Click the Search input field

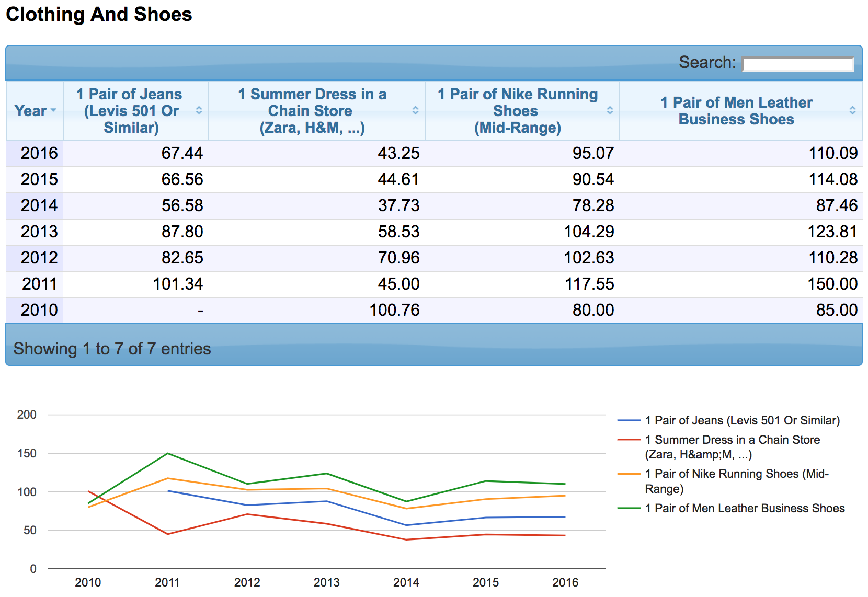click(x=797, y=64)
